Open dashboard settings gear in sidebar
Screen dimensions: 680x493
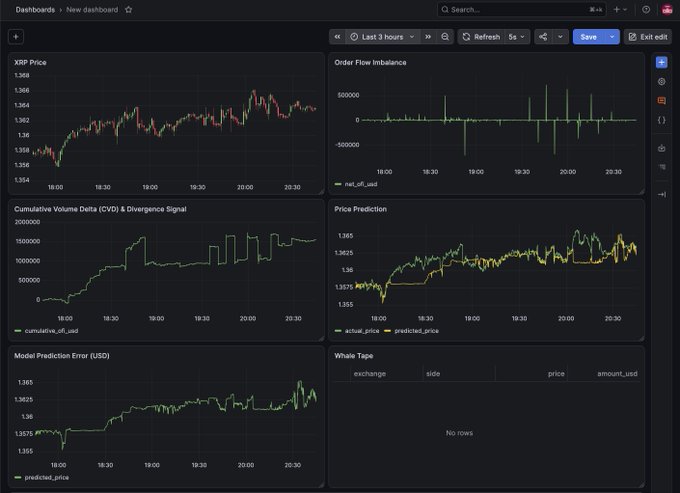tap(661, 82)
